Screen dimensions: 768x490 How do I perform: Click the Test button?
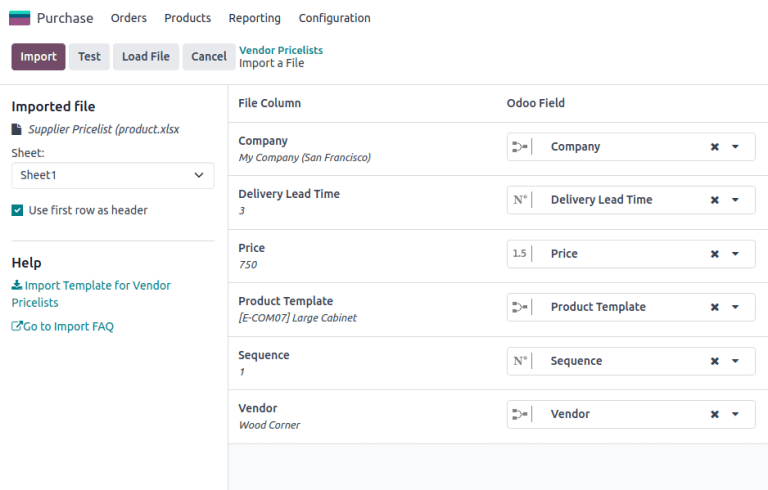point(89,57)
